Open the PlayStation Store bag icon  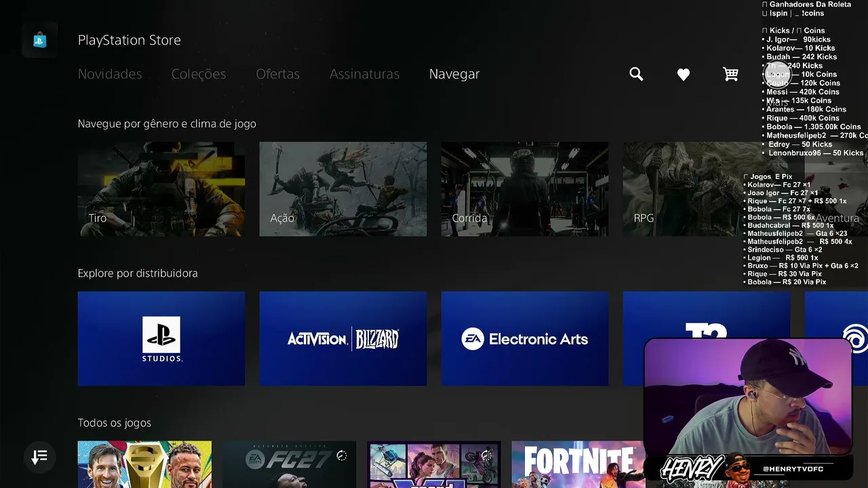pyautogui.click(x=39, y=40)
